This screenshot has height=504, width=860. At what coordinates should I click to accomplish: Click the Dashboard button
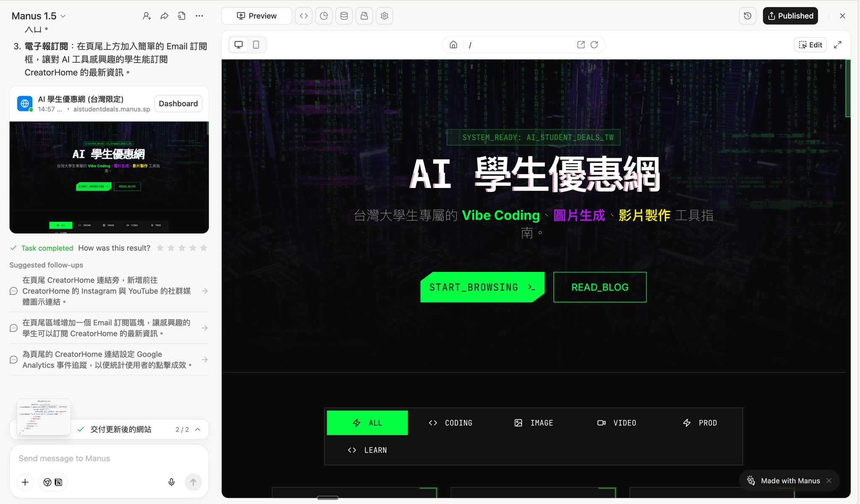(178, 104)
